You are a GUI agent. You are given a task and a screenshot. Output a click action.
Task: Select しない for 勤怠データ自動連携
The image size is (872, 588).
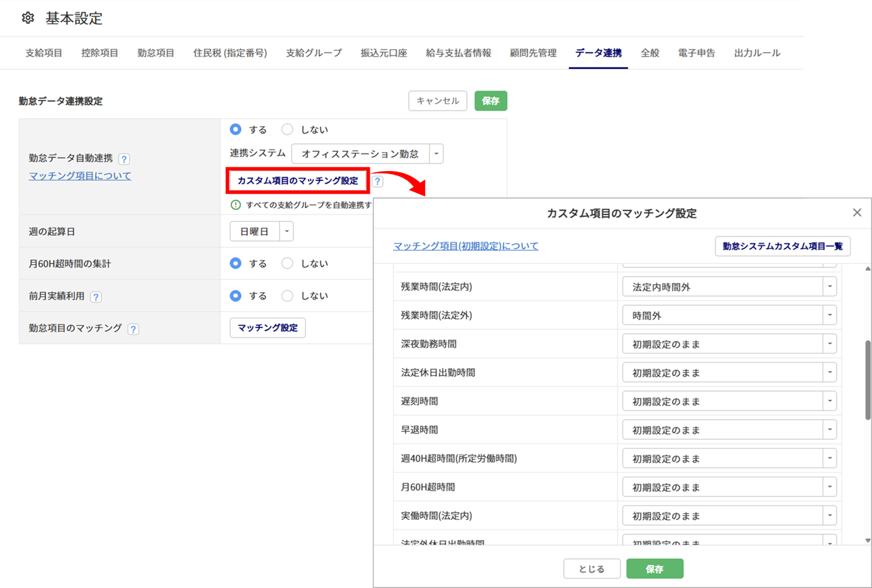287,130
